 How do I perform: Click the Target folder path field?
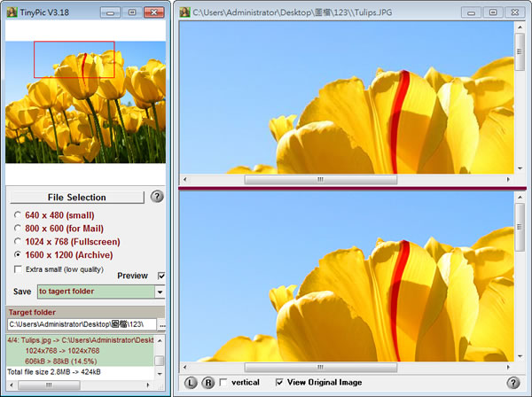tap(80, 325)
